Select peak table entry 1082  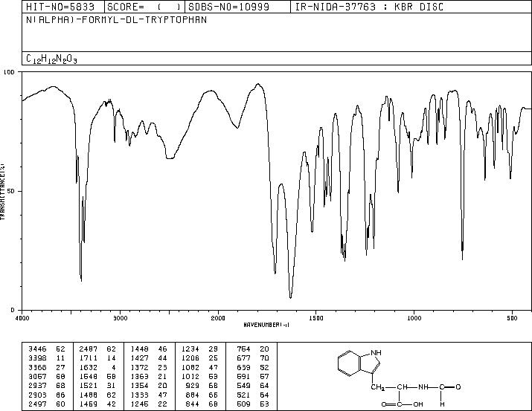click(190, 367)
